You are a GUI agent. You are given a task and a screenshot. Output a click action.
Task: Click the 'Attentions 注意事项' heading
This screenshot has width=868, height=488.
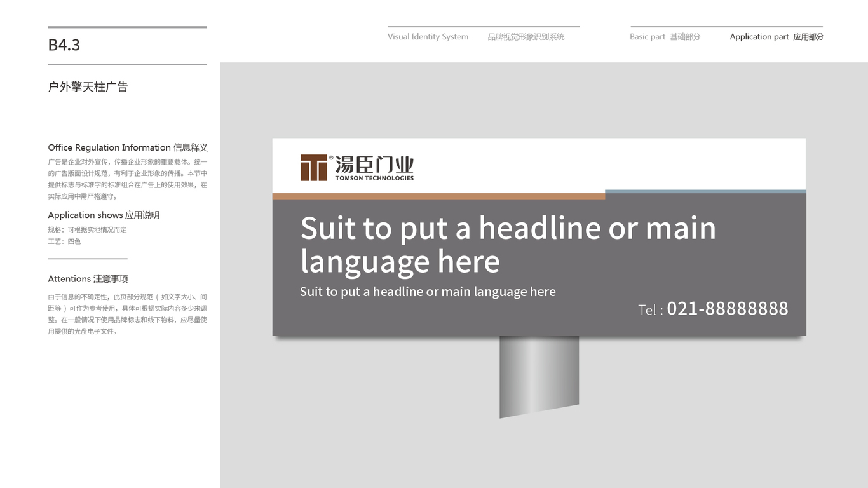[88, 279]
